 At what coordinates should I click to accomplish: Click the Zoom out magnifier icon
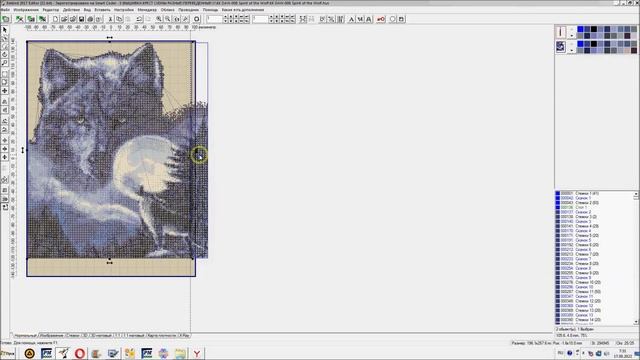[167, 19]
